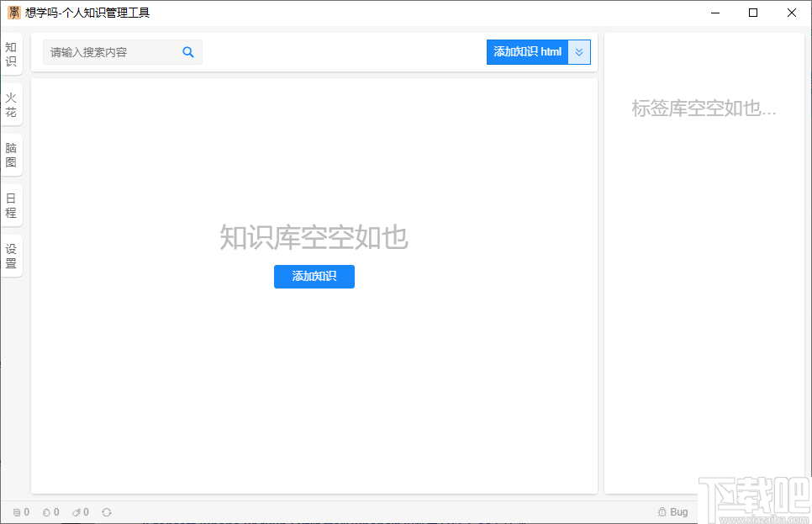Click the 知识库空空如也 empty area
Viewport: 812px width, 524px height.
pyautogui.click(x=314, y=240)
